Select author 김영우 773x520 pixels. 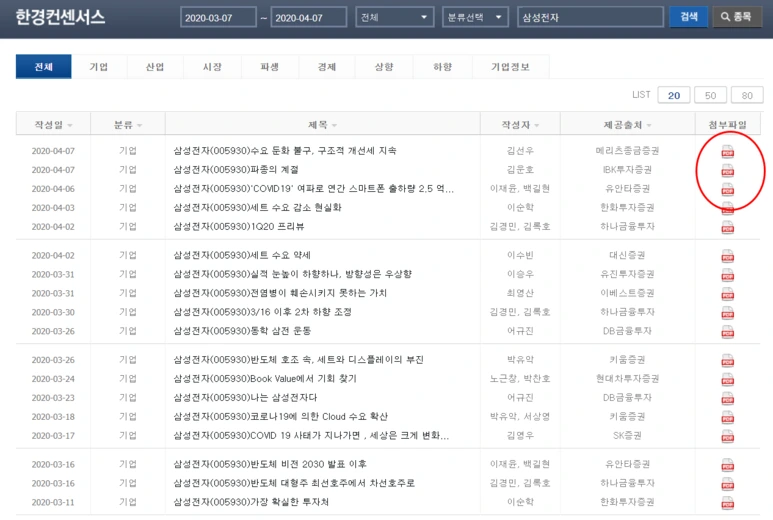tap(520, 435)
